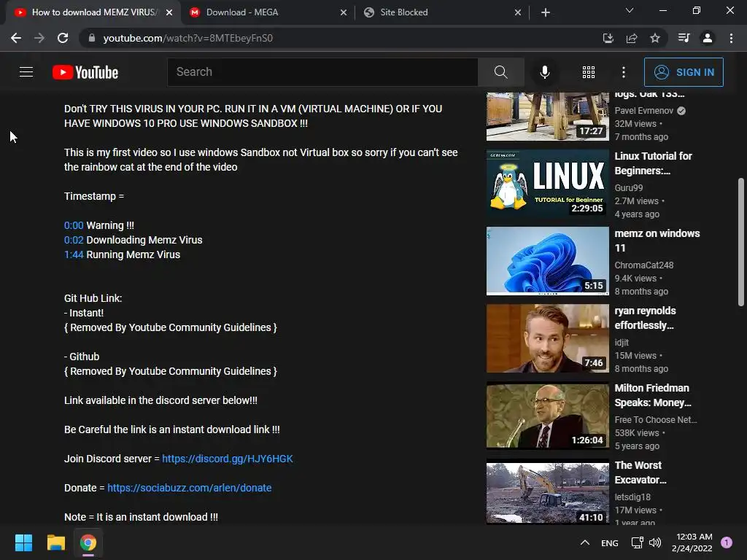Activate voice search microphone
Image resolution: width=747 pixels, height=560 pixels.
(x=544, y=72)
